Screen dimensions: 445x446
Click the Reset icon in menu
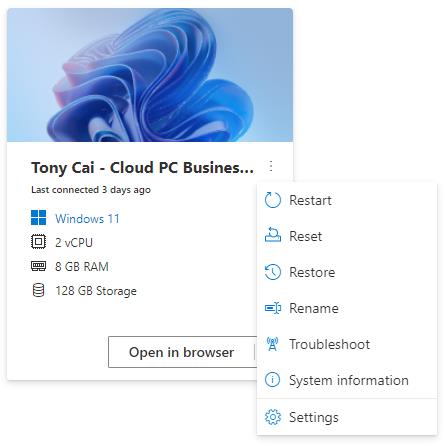[x=273, y=235]
